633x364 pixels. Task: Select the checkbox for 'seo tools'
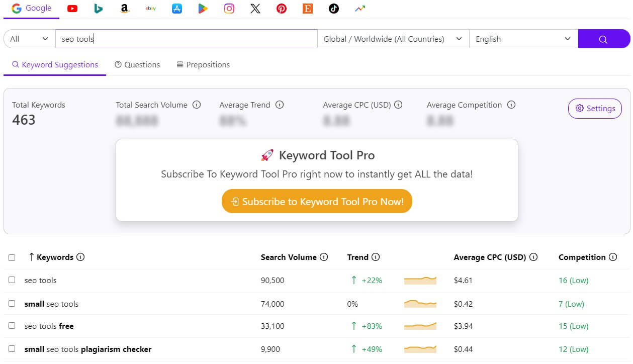tap(12, 280)
